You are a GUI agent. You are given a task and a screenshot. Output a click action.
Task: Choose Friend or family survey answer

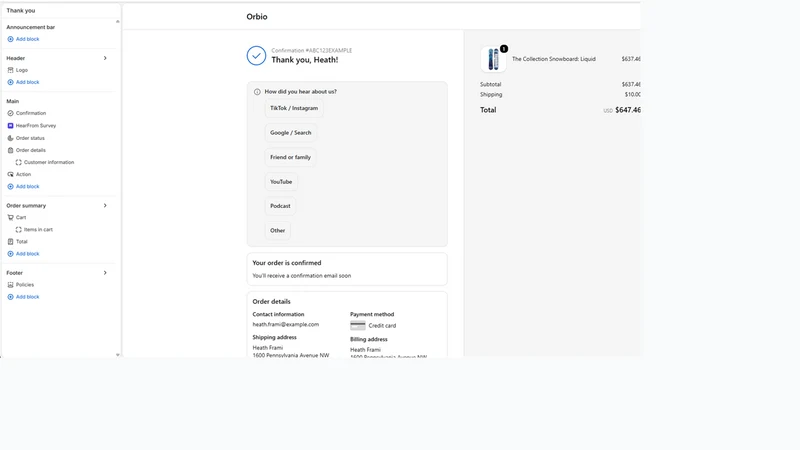tap(290, 157)
